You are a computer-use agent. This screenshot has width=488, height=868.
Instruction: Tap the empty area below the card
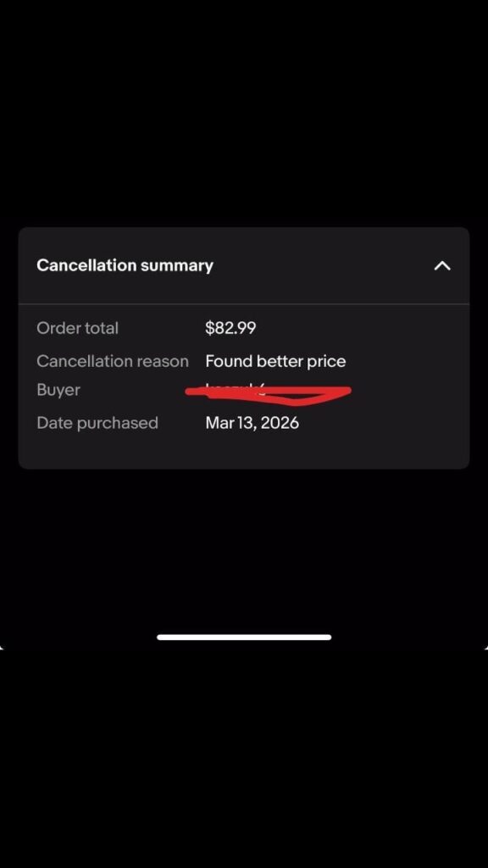pyautogui.click(x=244, y=542)
